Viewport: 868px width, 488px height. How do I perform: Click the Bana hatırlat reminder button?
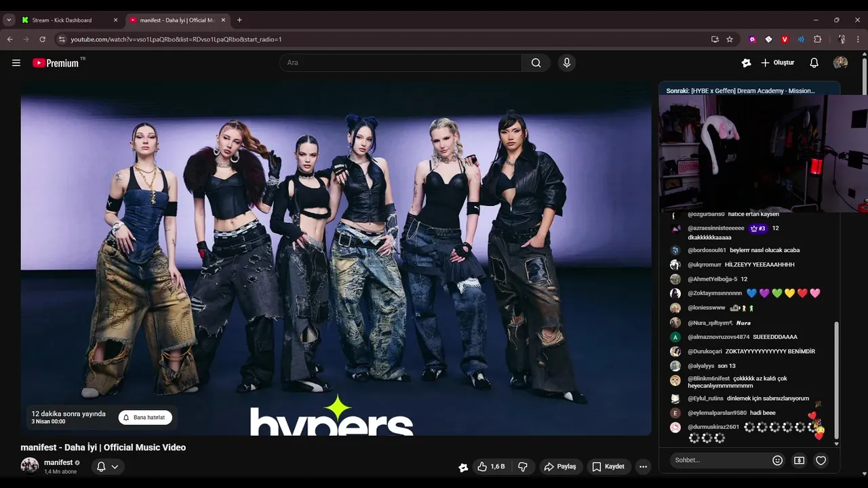(x=145, y=418)
